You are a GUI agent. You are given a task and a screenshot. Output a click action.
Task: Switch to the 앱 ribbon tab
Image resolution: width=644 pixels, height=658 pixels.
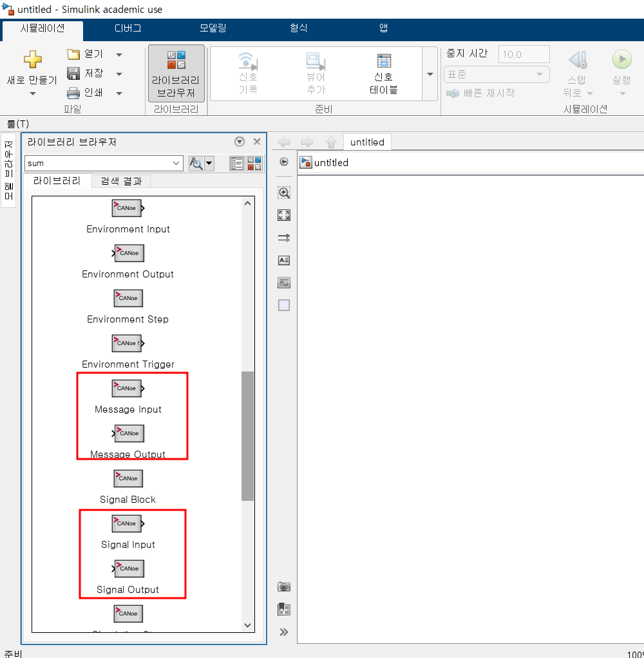(x=383, y=28)
